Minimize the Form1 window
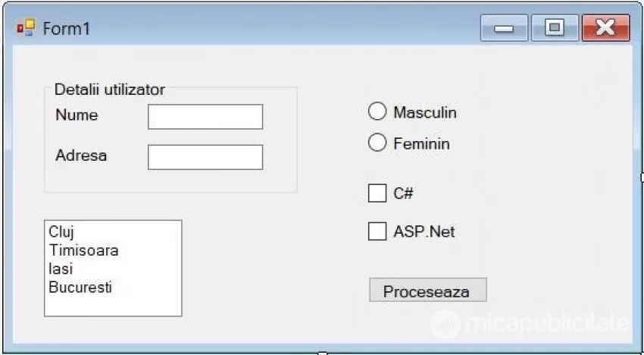 coord(504,28)
